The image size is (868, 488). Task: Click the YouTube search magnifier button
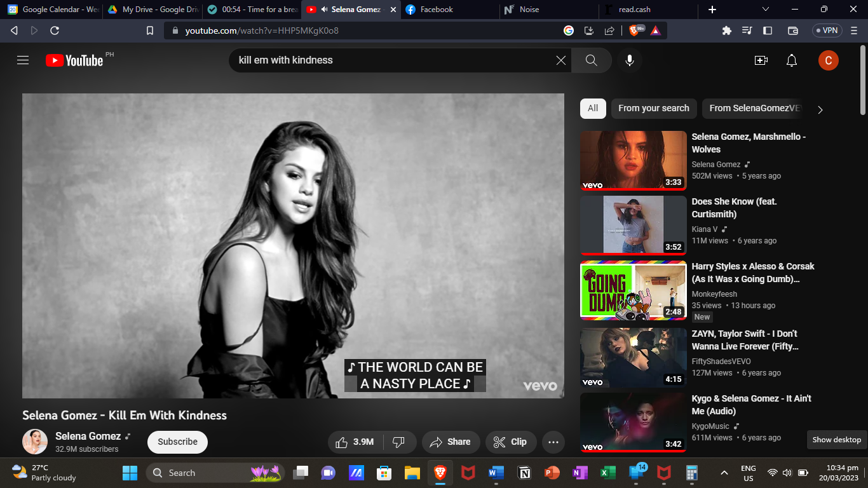[592, 60]
